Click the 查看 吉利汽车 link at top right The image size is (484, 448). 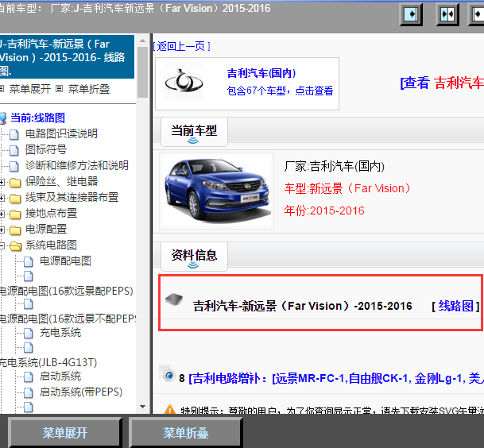(442, 83)
